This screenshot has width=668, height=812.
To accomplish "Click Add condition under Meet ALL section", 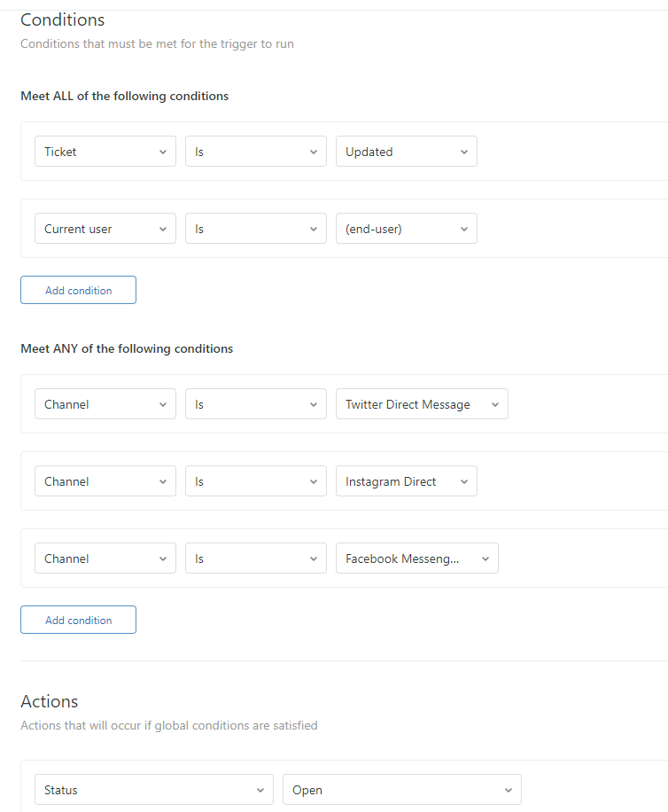I will [78, 291].
